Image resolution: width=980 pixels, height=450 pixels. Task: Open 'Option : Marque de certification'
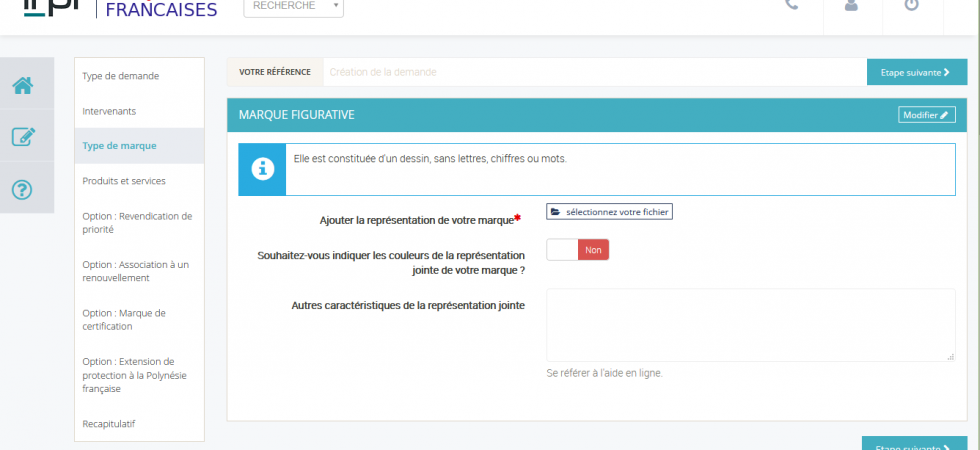click(x=124, y=319)
